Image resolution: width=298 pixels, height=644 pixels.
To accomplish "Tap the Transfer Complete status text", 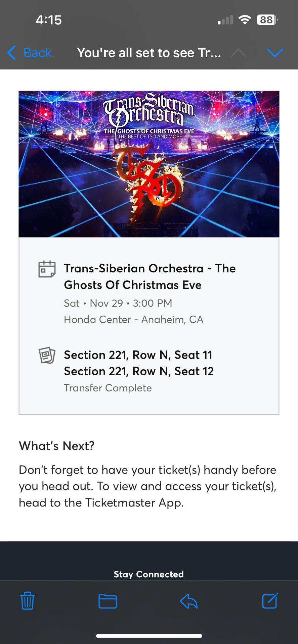I will (x=108, y=388).
